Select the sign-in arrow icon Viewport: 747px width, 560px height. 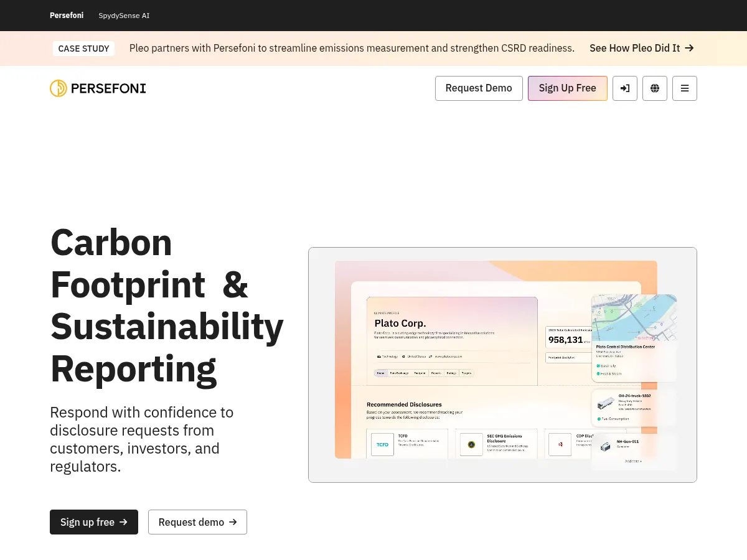coord(625,88)
